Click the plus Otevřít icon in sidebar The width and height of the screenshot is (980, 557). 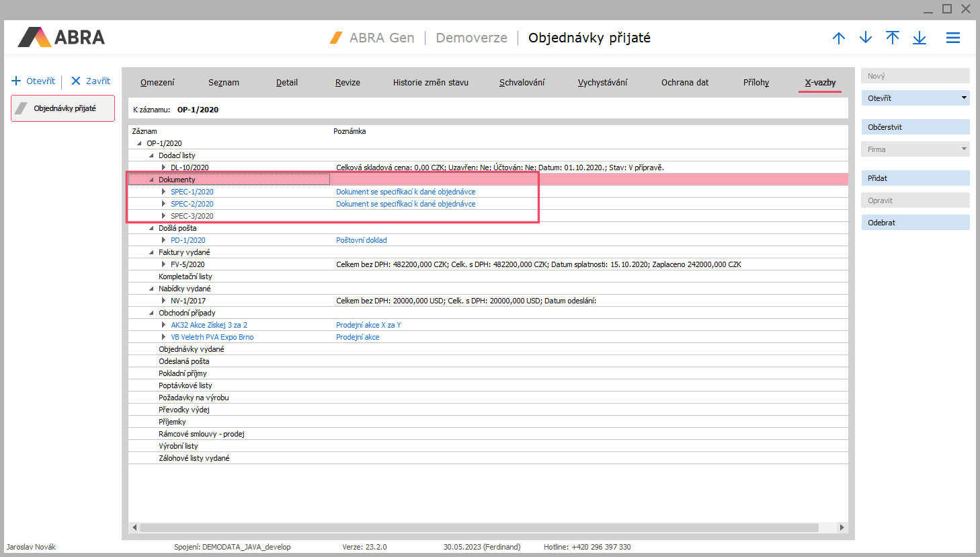(x=17, y=81)
